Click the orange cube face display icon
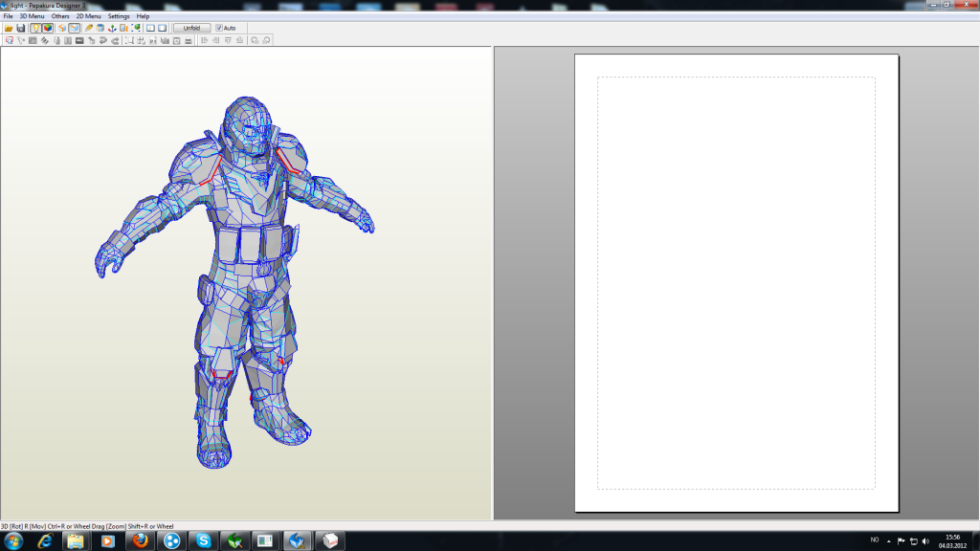The image size is (980, 551). tap(62, 28)
